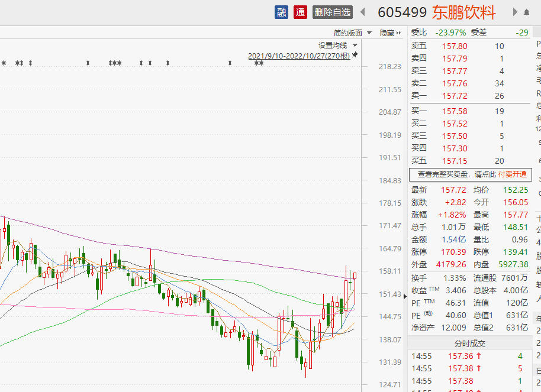Hide the side panel via 隐藏
Viewport: 541px width, 392px height.
point(389,33)
